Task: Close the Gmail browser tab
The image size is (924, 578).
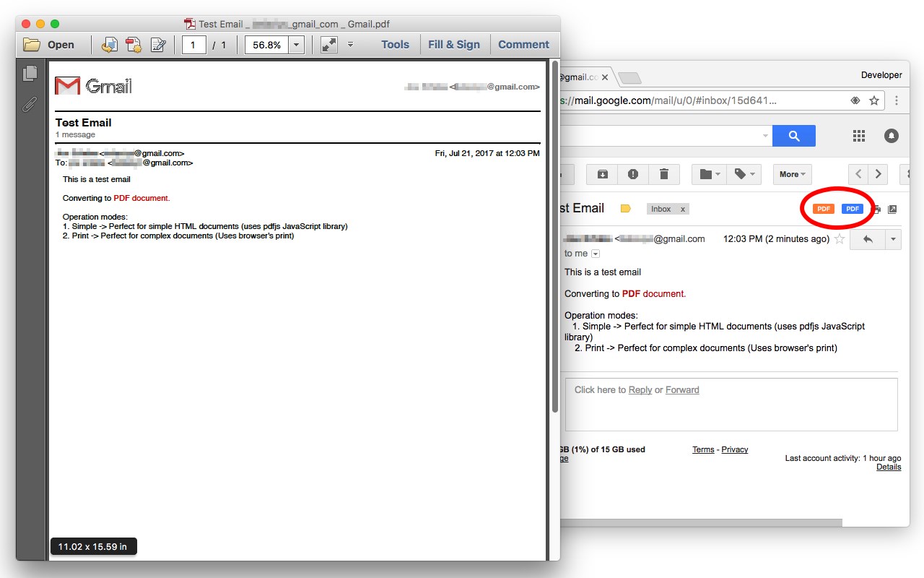Action: pyautogui.click(x=604, y=77)
